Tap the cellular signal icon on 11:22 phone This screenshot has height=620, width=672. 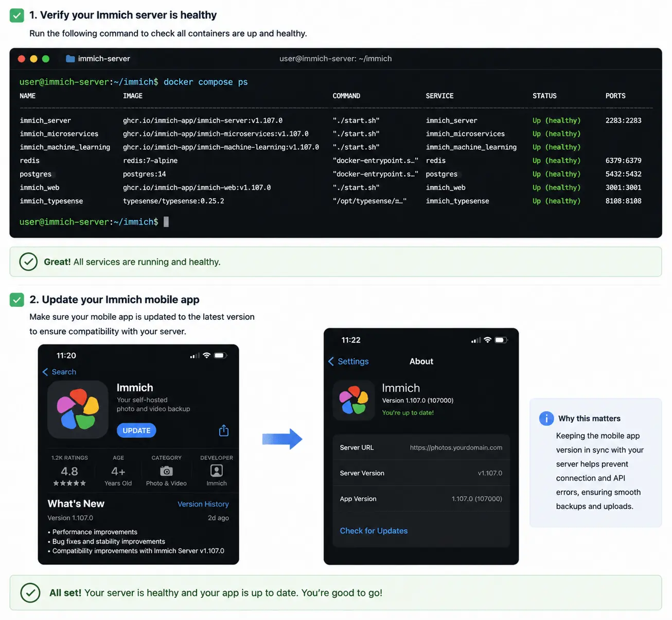(x=476, y=340)
